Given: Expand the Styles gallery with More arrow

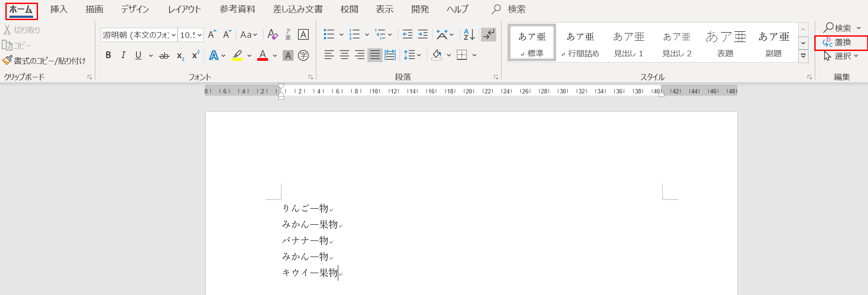Looking at the screenshot, I should [804, 56].
